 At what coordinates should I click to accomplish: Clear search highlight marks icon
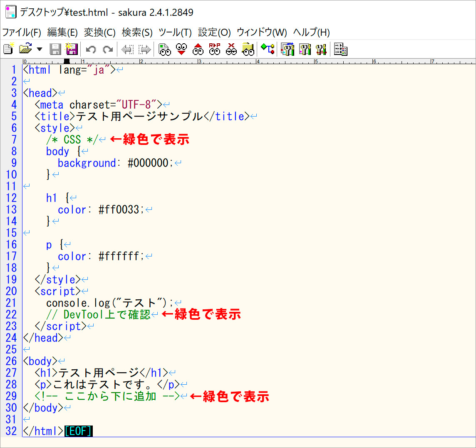pyautogui.click(x=231, y=49)
